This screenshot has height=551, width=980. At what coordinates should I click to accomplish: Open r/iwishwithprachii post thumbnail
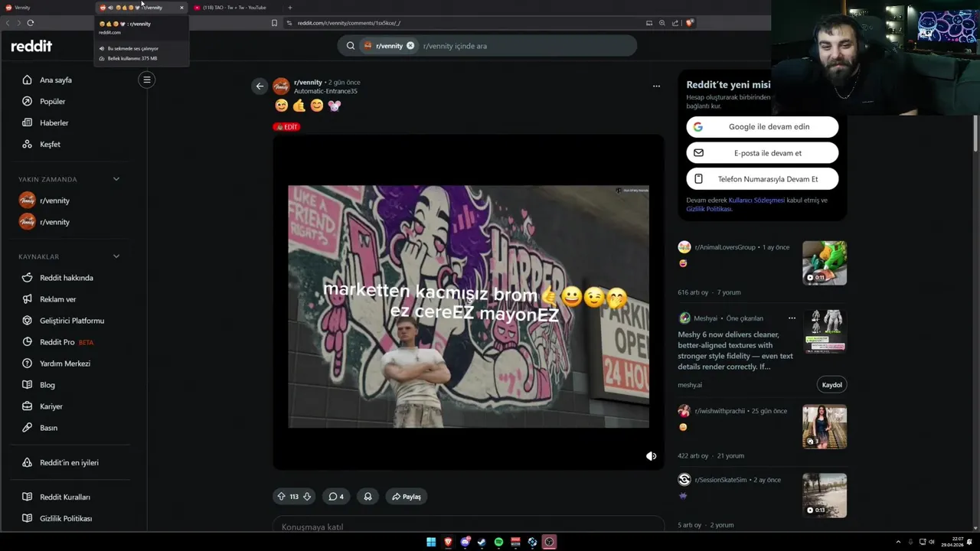pyautogui.click(x=825, y=426)
